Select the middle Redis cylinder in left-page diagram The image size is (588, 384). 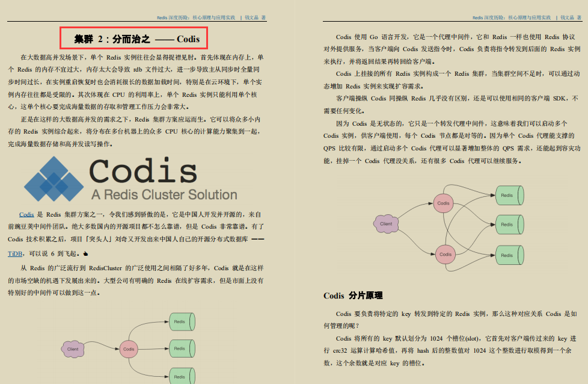click(x=182, y=348)
